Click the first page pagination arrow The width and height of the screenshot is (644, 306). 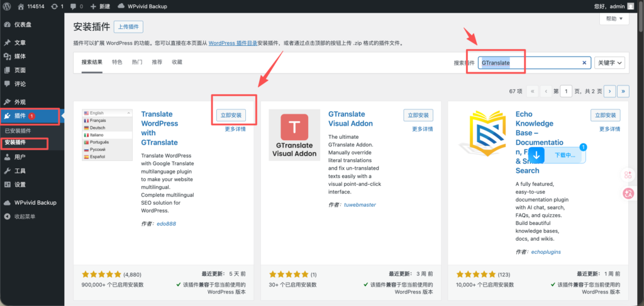[532, 91]
